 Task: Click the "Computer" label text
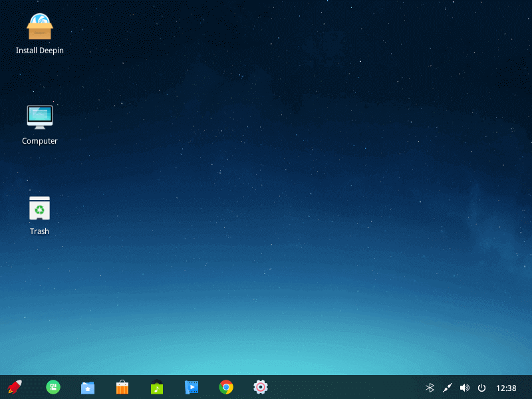pyautogui.click(x=40, y=141)
